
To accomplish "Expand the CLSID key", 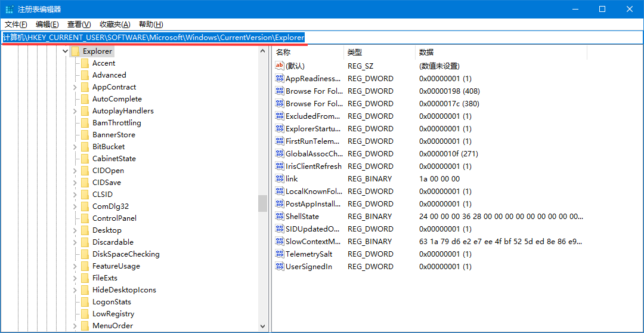I will (75, 195).
